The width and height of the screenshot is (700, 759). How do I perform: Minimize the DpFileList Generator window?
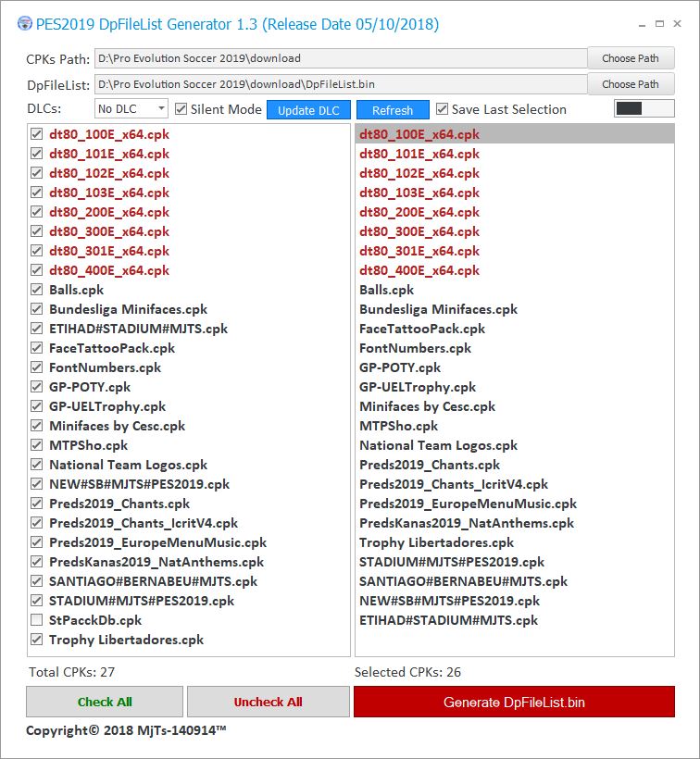tap(642, 24)
